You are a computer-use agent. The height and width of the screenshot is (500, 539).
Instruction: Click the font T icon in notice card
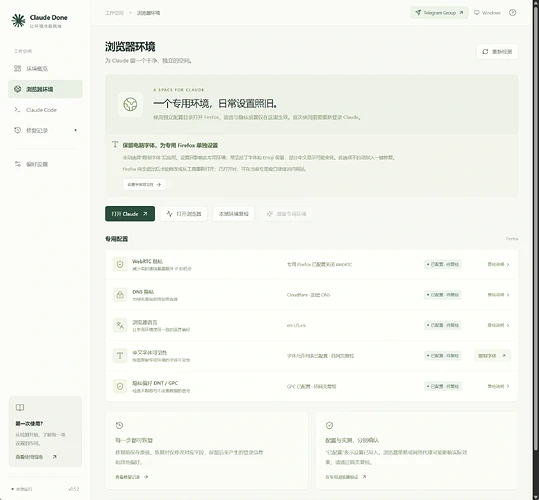pyautogui.click(x=115, y=144)
